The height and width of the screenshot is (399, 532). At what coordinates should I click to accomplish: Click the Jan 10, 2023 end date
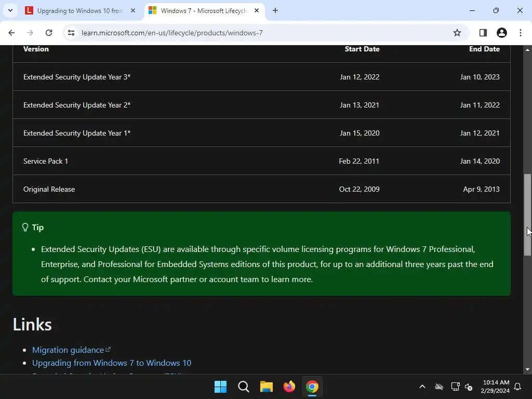[480, 77]
